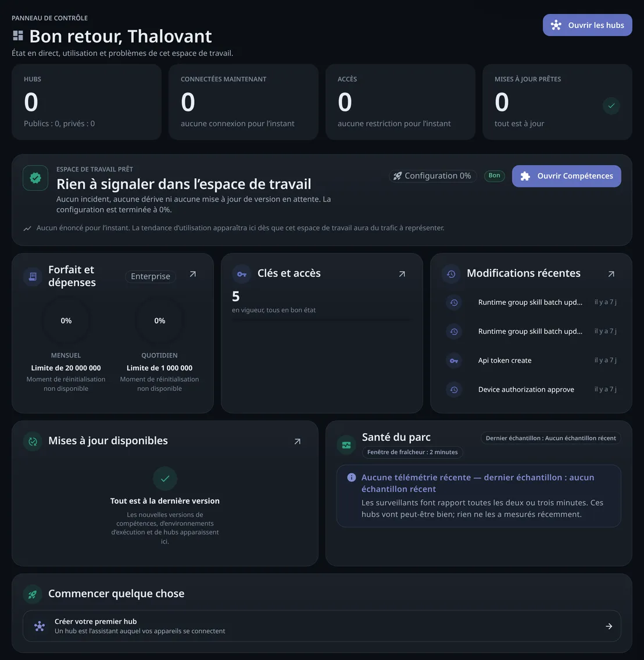Click the rocket icon of Commencer quelque chose

tap(33, 594)
